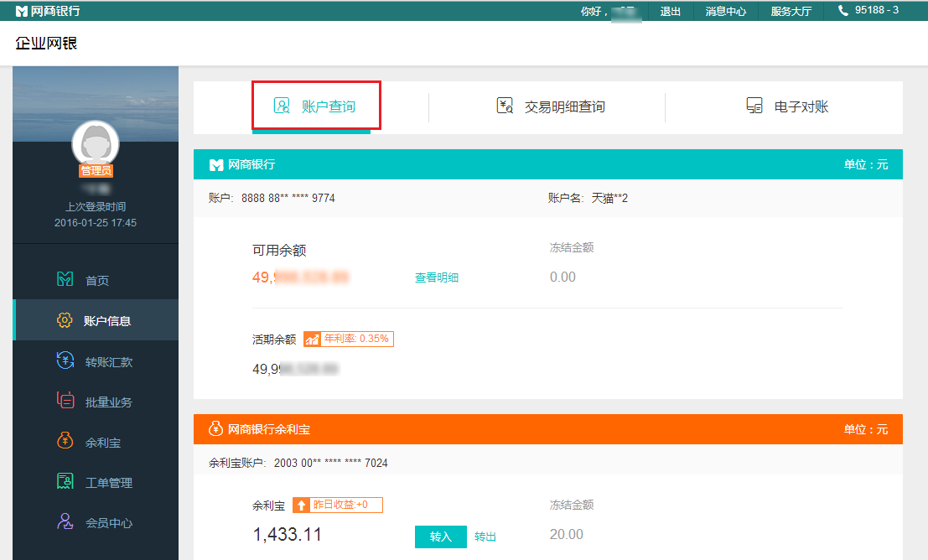Click 查看明细 to view balance details
Image resolution: width=928 pixels, height=560 pixels.
click(436, 277)
